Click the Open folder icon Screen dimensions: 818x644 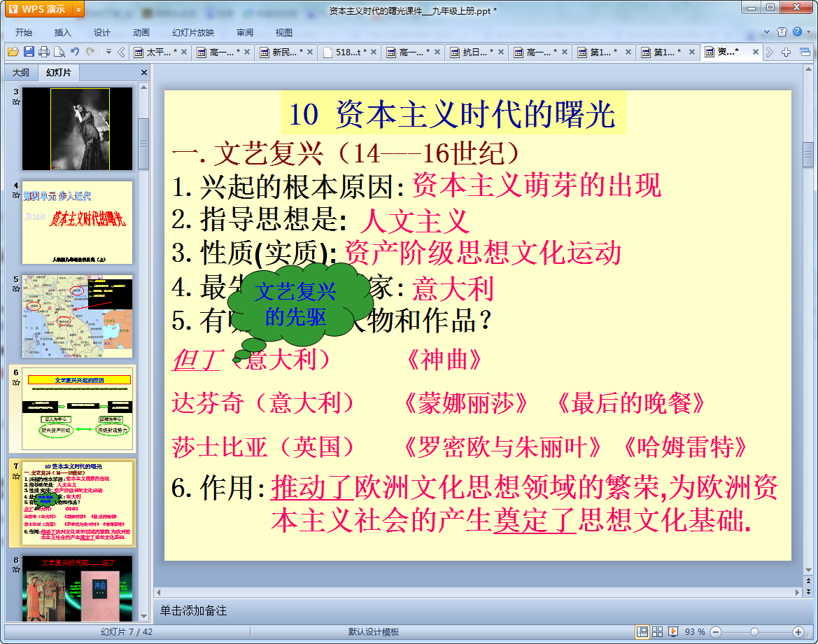(13, 52)
